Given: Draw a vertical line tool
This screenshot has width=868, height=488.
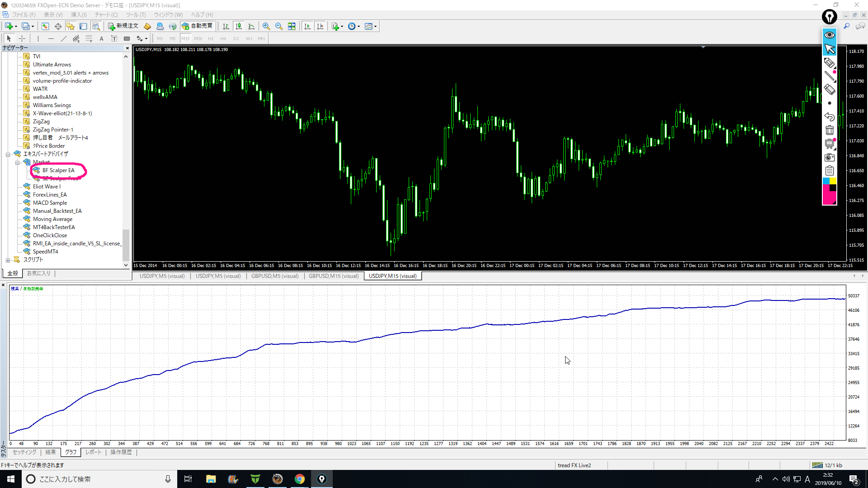Looking at the screenshot, I should [x=38, y=38].
